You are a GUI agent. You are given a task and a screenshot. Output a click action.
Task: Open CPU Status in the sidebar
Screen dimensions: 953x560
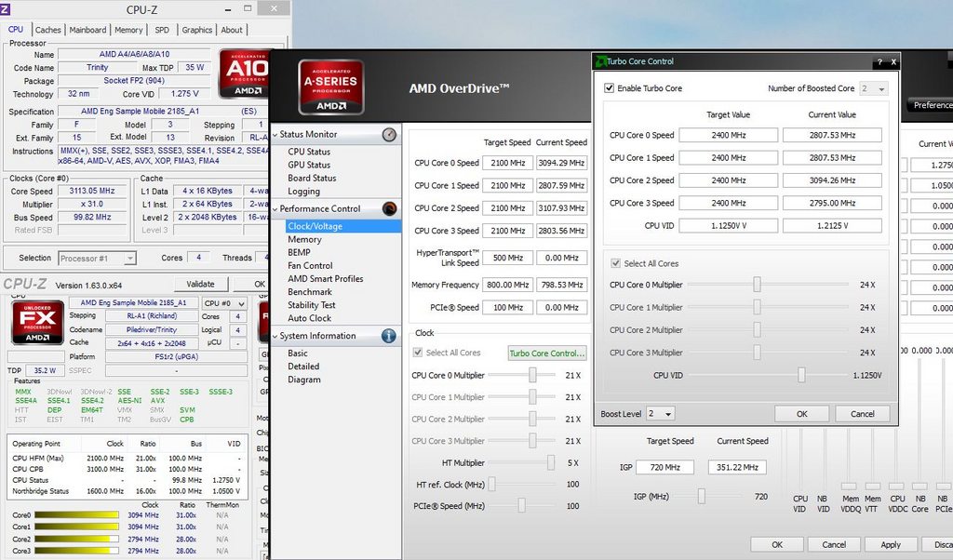(x=309, y=152)
